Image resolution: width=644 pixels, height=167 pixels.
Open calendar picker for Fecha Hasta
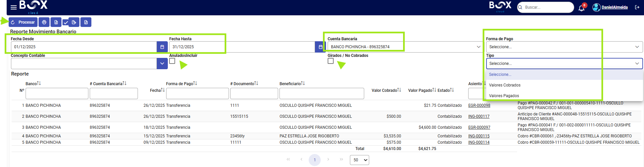320,47
